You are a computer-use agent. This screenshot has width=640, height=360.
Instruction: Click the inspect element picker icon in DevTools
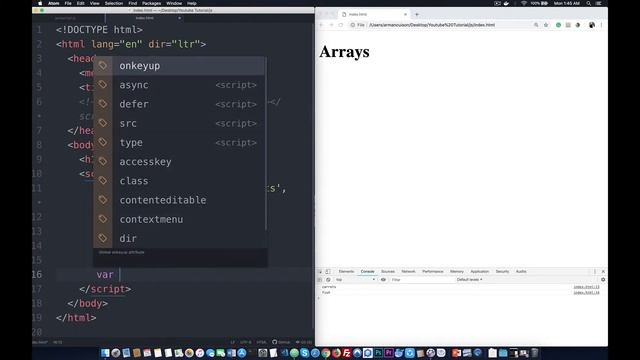(320, 271)
